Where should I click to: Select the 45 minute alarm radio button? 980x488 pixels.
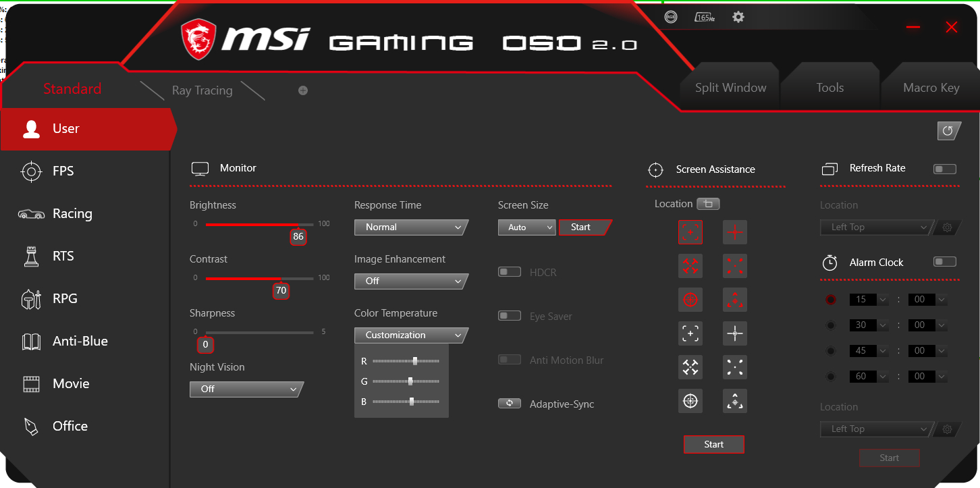coord(830,351)
